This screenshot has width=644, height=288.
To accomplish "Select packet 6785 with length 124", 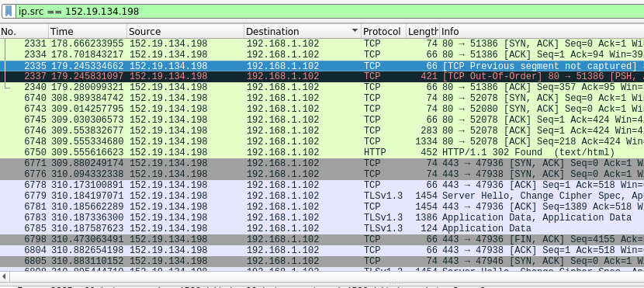I will click(322, 228).
